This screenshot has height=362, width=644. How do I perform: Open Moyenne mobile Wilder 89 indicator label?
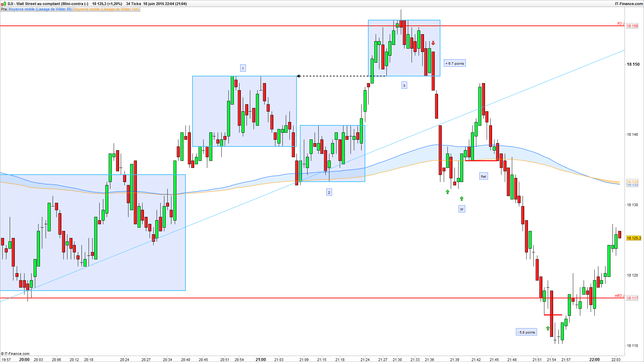tap(40, 9)
